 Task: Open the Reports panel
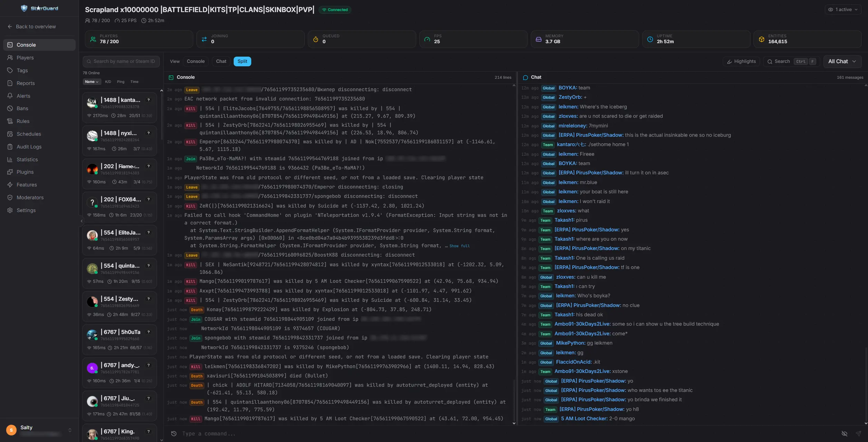click(x=26, y=83)
